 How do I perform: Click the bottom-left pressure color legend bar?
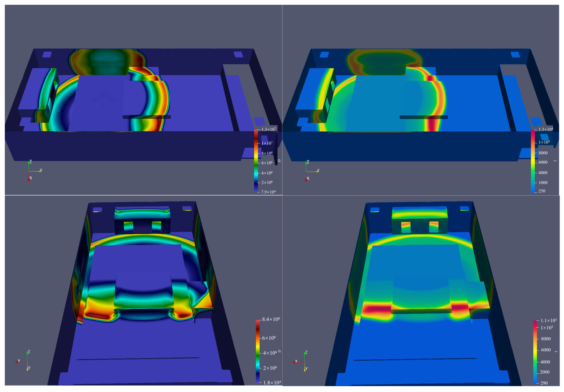click(x=258, y=351)
